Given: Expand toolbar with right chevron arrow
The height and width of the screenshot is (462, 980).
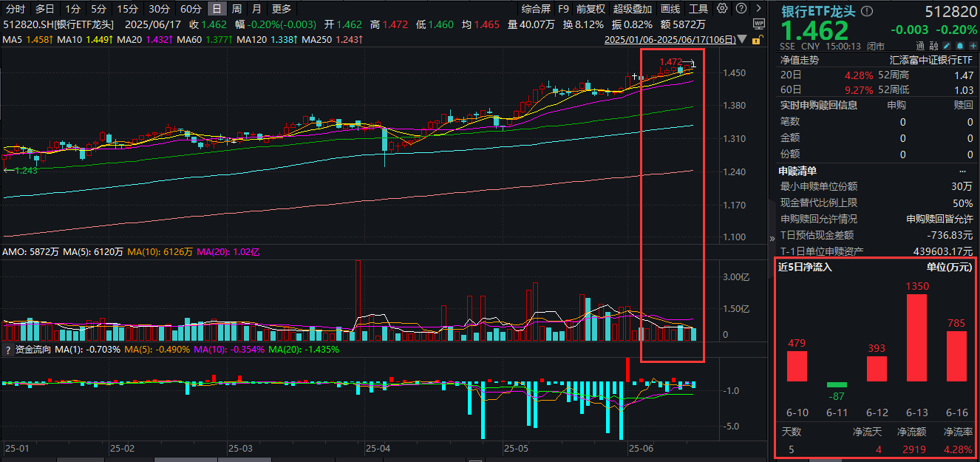Looking at the screenshot, I should [x=760, y=9].
